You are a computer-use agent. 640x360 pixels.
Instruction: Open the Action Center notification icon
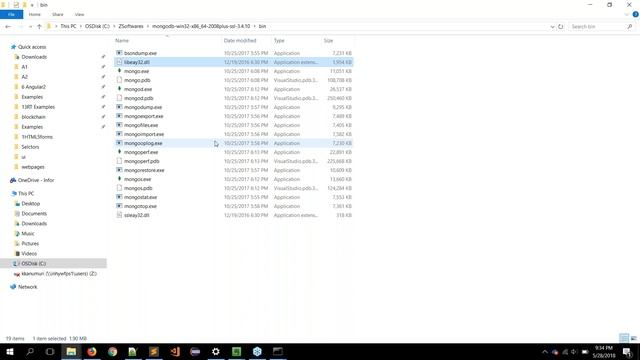tap(627, 352)
